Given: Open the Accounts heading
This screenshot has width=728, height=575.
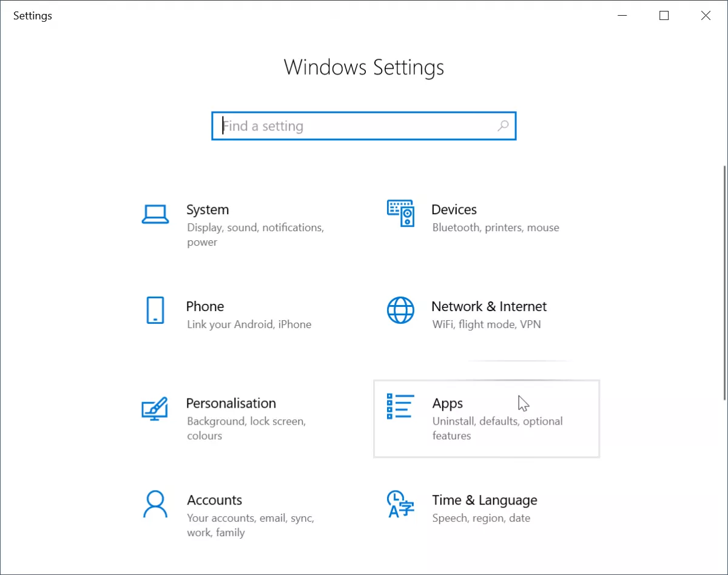Looking at the screenshot, I should click(215, 500).
